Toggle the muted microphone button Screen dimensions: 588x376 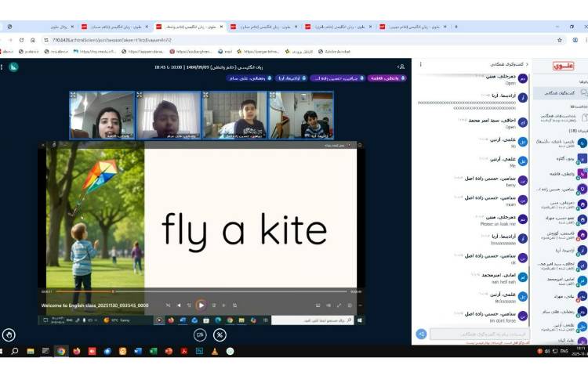(220, 334)
